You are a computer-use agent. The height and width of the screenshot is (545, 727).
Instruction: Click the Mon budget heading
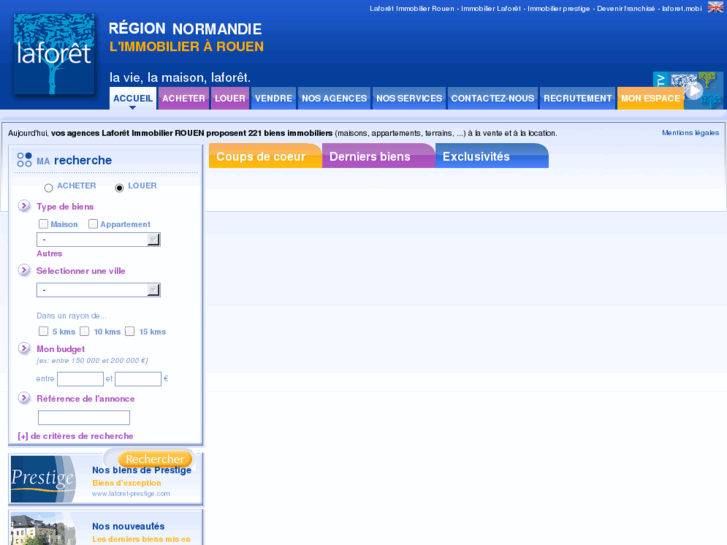coord(61,349)
